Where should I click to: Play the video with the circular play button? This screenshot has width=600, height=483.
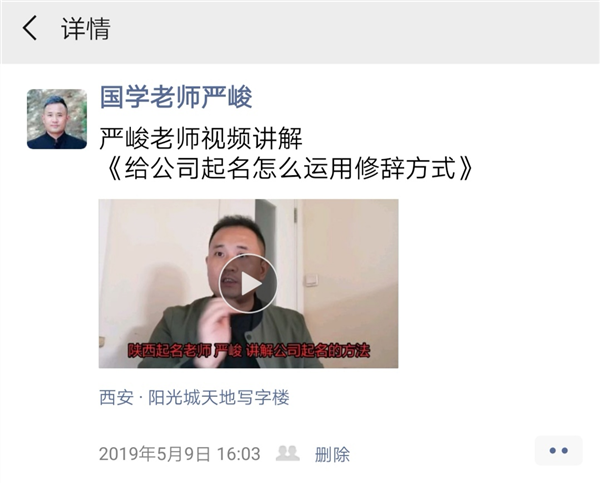coord(248,284)
